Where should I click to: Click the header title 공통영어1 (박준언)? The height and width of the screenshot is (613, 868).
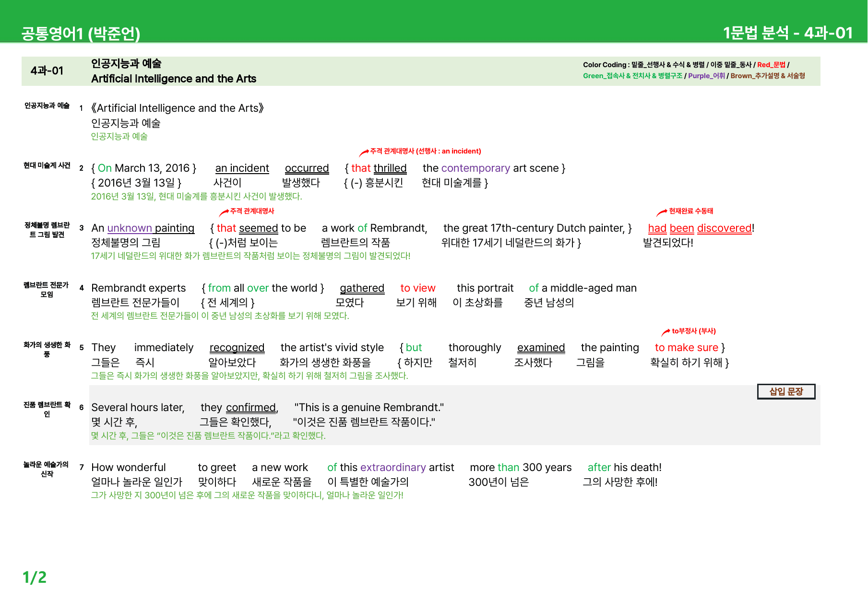pyautogui.click(x=81, y=33)
